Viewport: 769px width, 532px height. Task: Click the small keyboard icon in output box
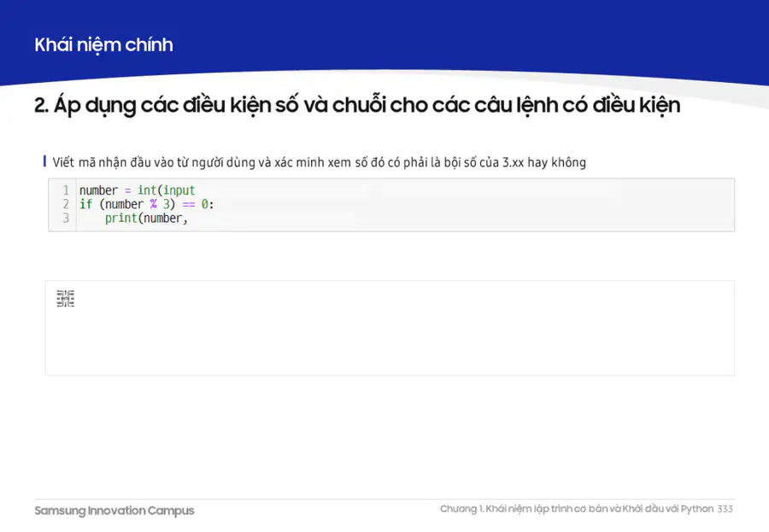tap(65, 299)
